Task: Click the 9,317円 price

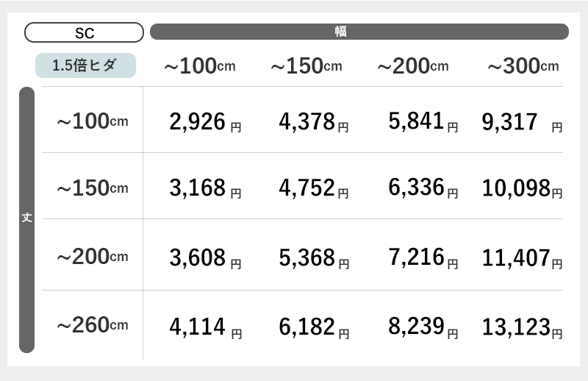Action: 523,122
